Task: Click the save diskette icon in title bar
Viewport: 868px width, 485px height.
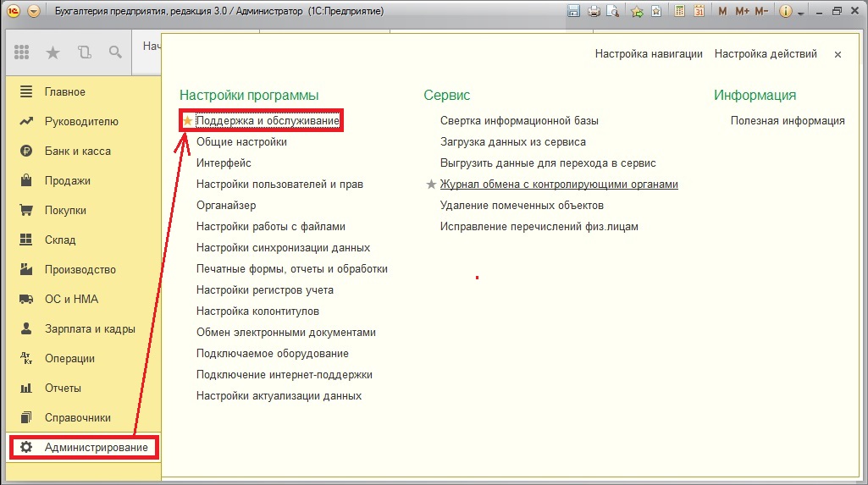Action: [x=573, y=11]
